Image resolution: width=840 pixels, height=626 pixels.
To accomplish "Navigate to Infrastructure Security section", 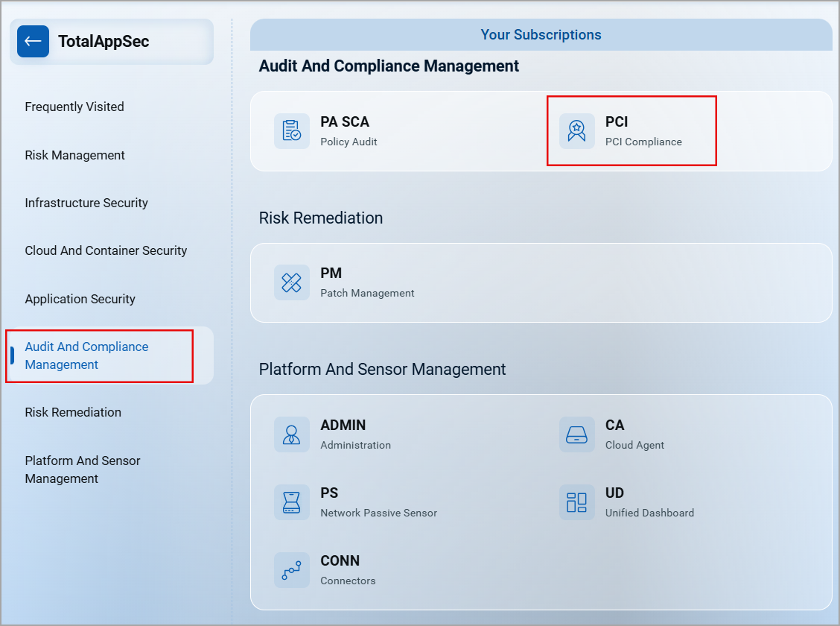I will click(x=86, y=203).
